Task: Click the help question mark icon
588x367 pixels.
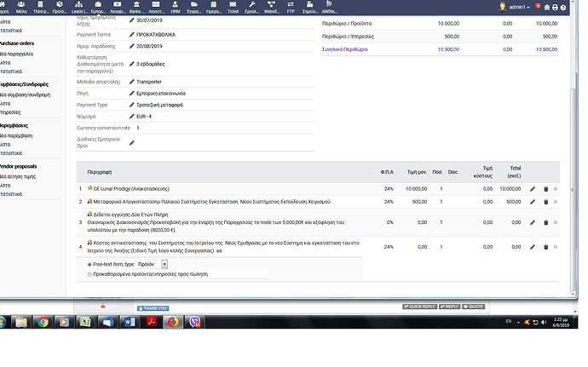Action: (x=563, y=7)
